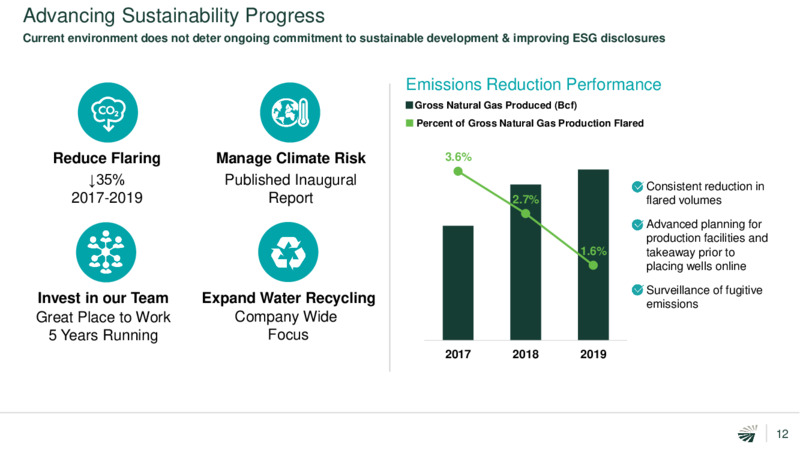This screenshot has width=800, height=450.
Task: Click the '1.6%' value label
Action: point(593,251)
